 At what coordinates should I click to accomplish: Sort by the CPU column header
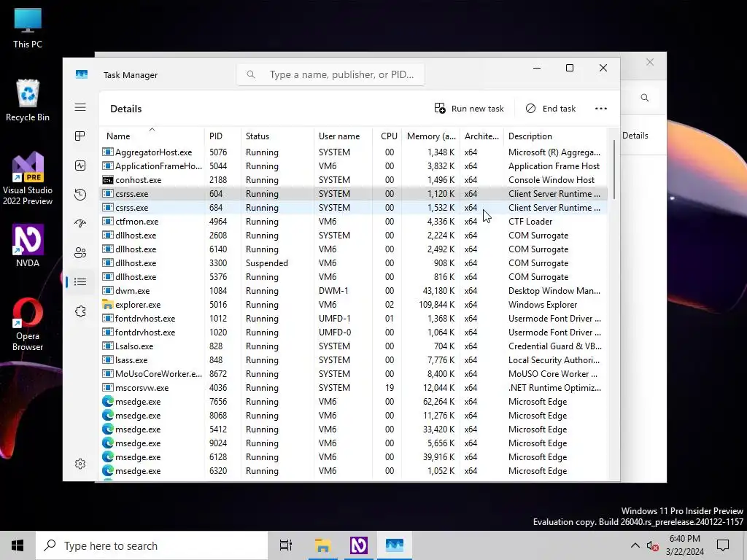point(387,136)
